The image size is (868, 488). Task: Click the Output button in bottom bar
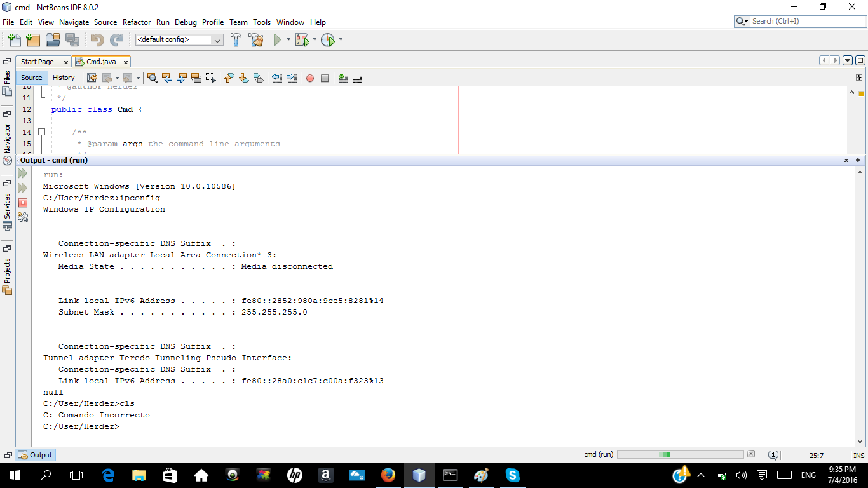pyautogui.click(x=36, y=455)
